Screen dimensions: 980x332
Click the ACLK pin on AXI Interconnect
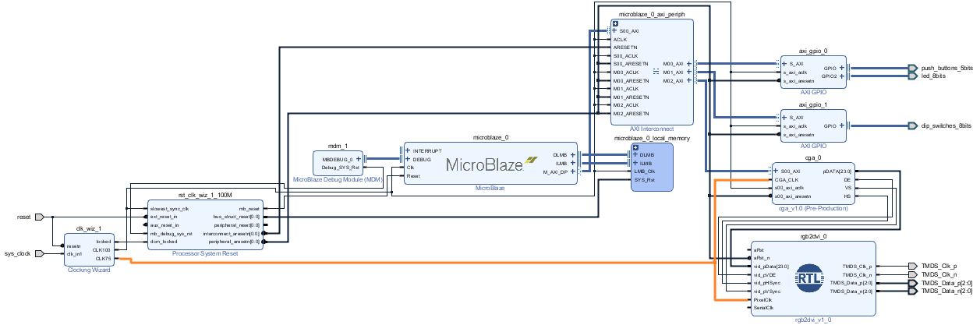pos(621,39)
